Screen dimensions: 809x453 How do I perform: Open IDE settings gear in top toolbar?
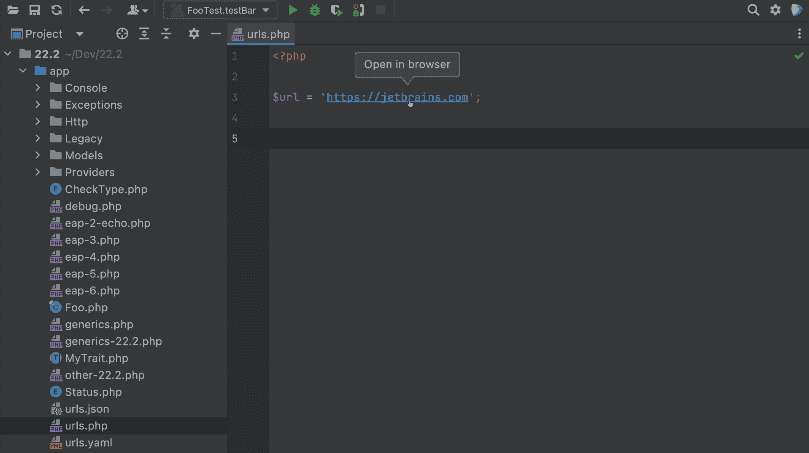775,10
